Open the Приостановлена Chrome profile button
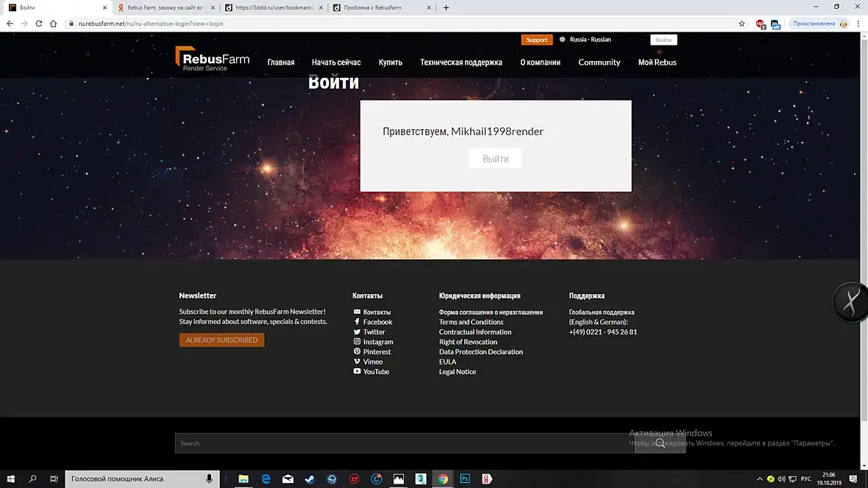 pos(820,24)
